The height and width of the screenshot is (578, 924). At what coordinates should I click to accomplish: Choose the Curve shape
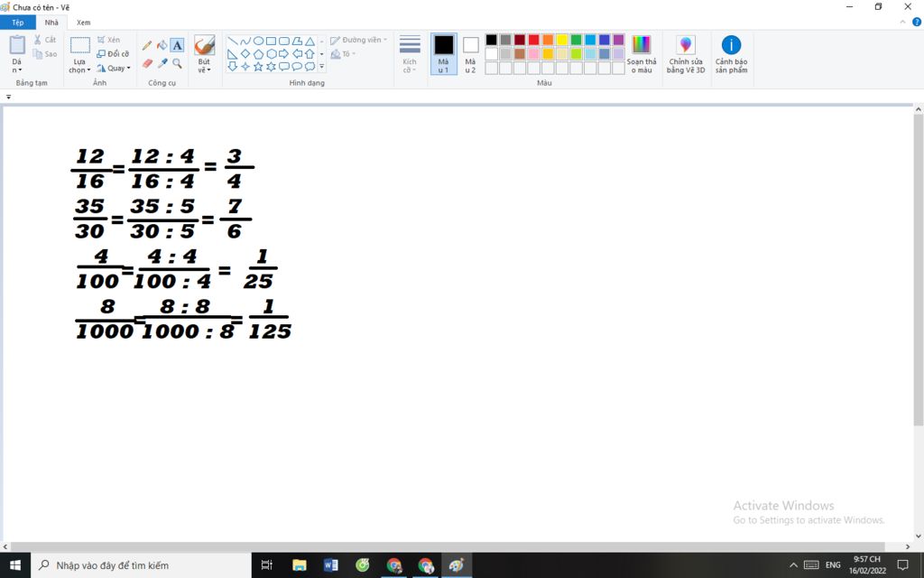coord(245,42)
